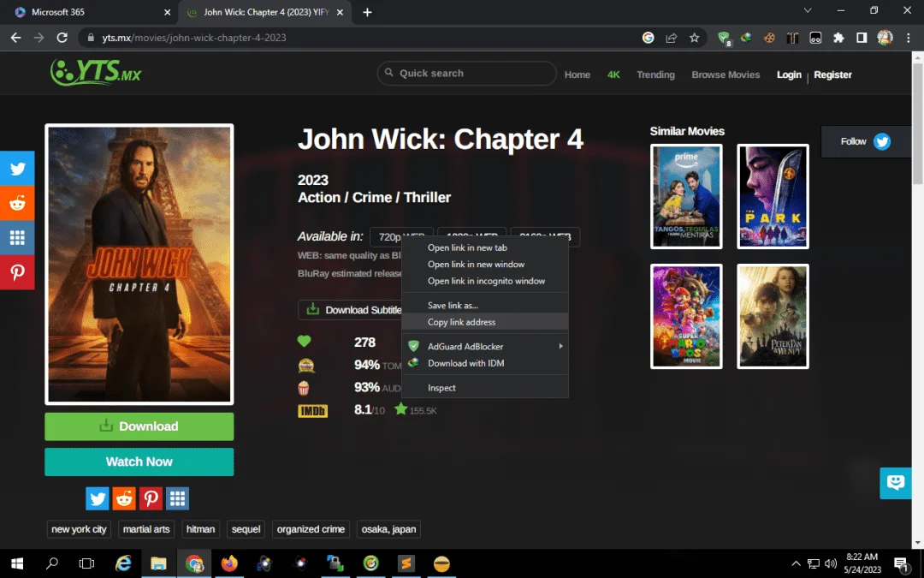Open the Home nav link

click(577, 74)
